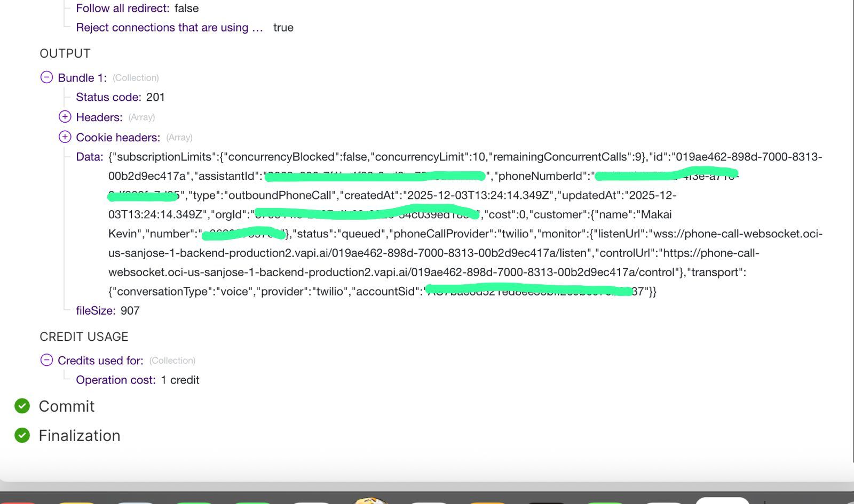Click the 'Operation cost:' label
Image resolution: width=854 pixels, height=504 pixels.
tap(116, 380)
